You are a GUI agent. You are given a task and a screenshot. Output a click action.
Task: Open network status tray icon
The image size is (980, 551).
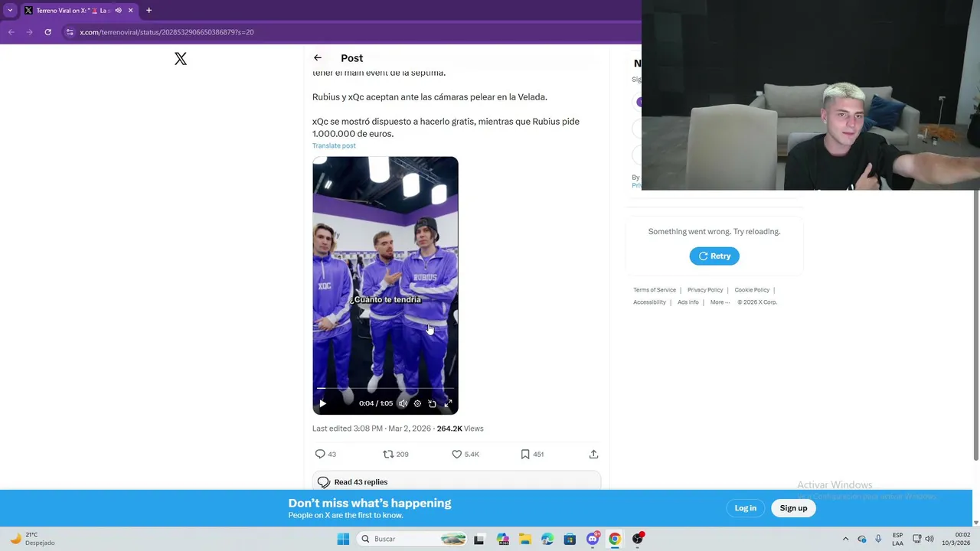[x=916, y=539]
